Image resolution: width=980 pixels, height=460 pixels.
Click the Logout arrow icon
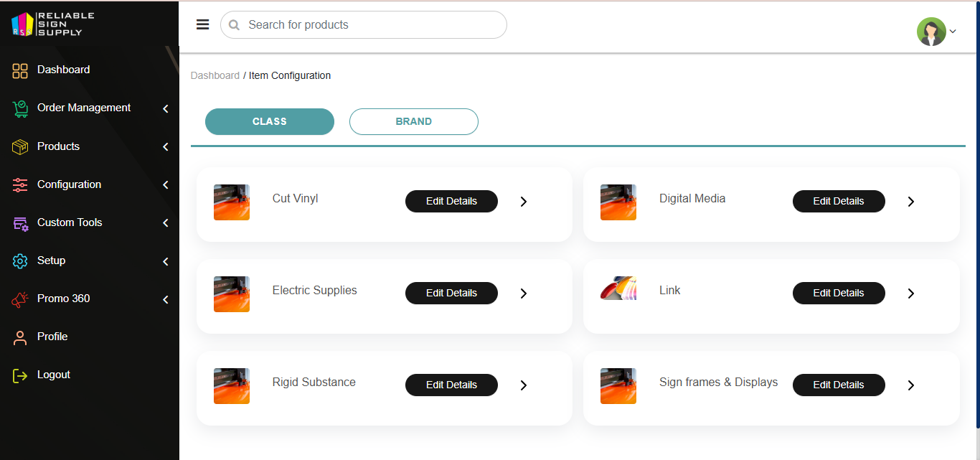point(20,375)
